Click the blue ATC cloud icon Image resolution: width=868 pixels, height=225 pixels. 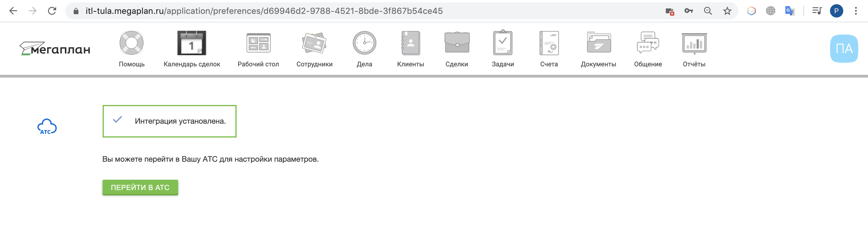click(47, 127)
